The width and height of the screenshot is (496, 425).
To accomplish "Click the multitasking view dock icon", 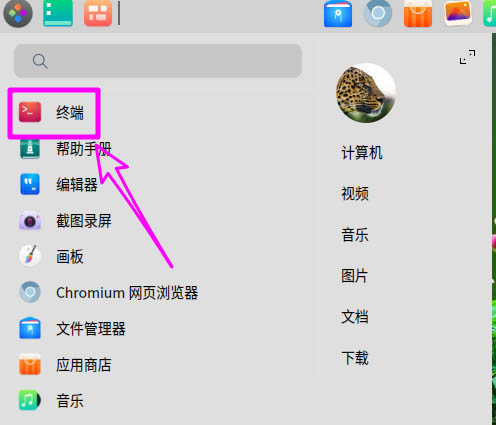I will (98, 13).
